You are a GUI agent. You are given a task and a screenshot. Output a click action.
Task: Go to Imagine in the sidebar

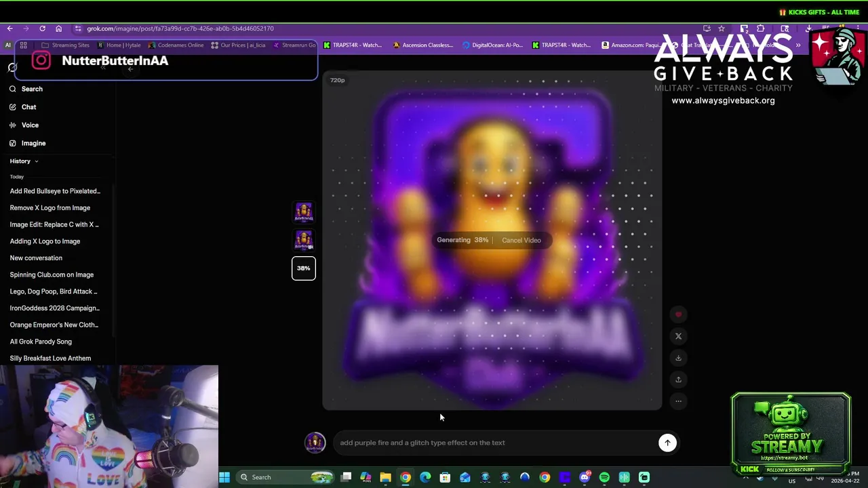[28, 143]
